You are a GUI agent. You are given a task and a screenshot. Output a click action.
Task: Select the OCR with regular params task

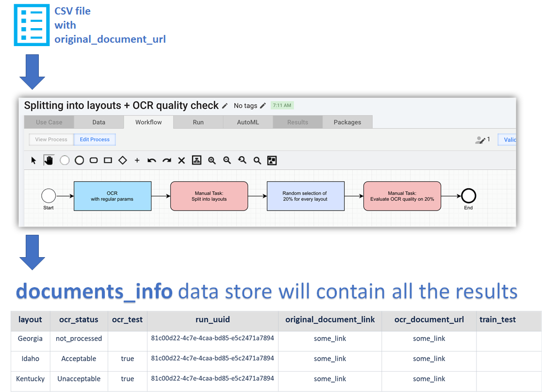click(x=113, y=196)
